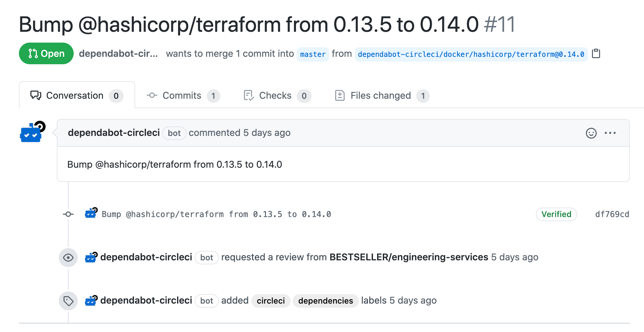This screenshot has width=644, height=332.
Task: Click the comment body text about terraform bump
Action: (x=174, y=164)
